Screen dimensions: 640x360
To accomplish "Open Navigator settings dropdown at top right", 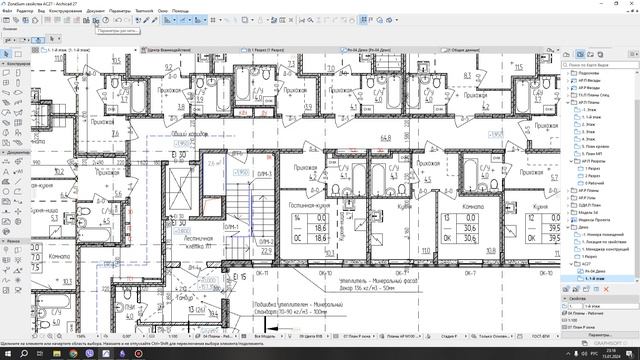I will point(633,54).
